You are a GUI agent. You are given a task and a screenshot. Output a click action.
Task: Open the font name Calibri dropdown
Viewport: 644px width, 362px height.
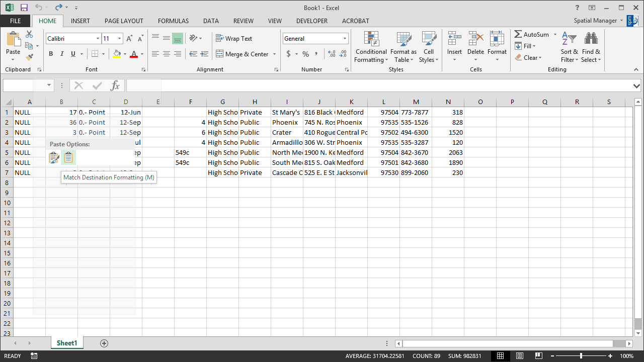98,39
